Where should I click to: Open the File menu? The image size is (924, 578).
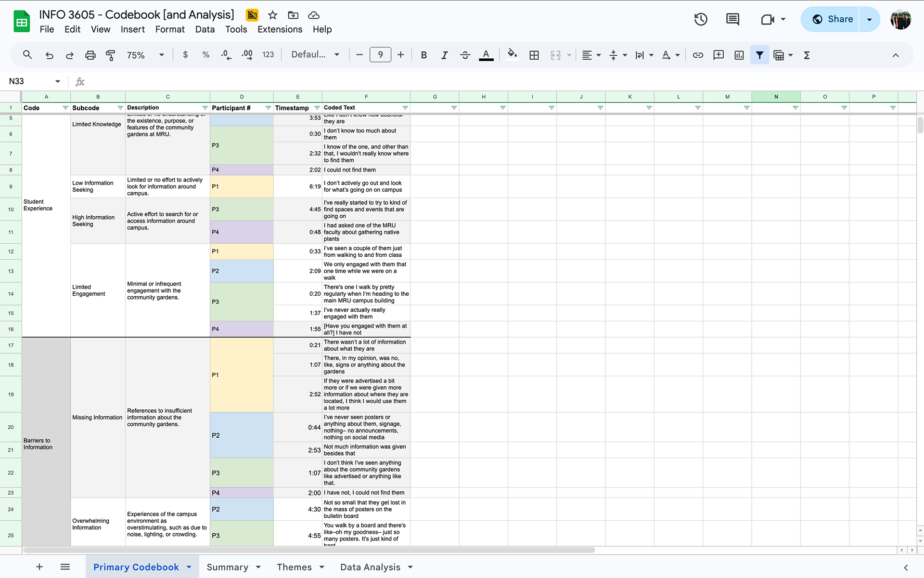(x=47, y=29)
